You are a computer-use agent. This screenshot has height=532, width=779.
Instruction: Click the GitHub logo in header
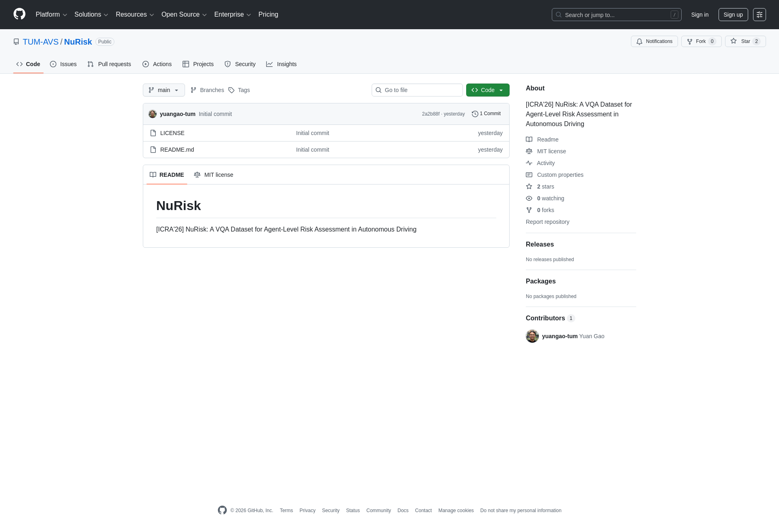19,14
